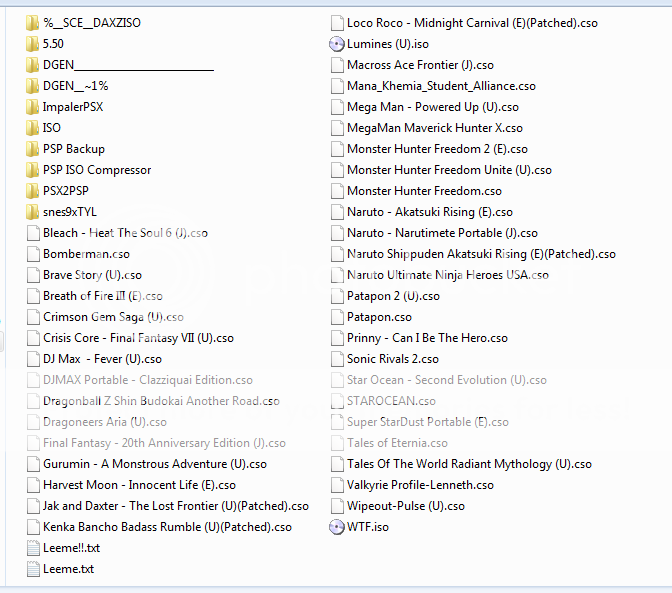
Task: Click the Patapon.cso file icon
Action: (337, 317)
